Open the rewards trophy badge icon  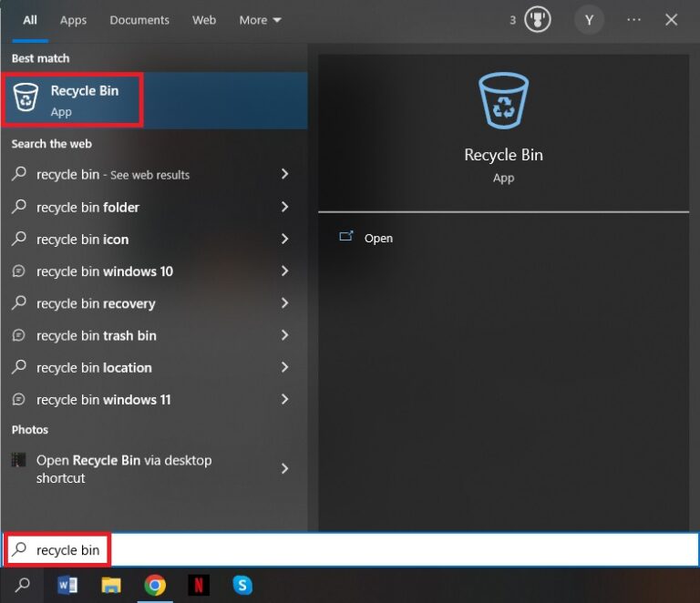[x=538, y=20]
